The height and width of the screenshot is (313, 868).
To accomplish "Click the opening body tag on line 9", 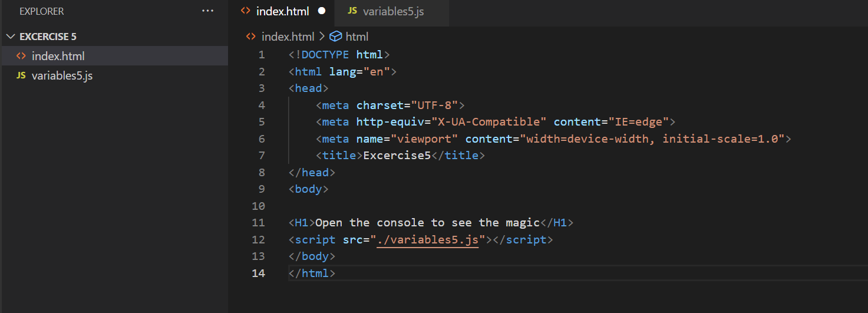I will tap(309, 190).
